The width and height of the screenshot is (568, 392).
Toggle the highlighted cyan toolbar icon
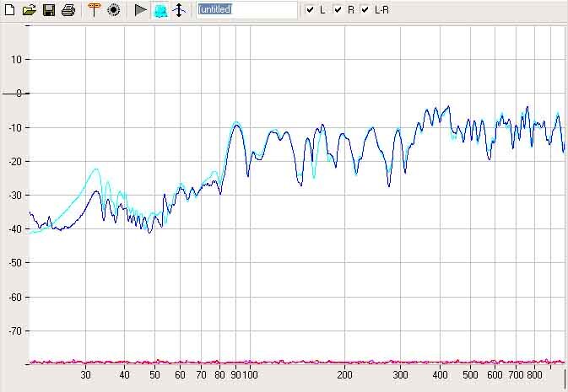click(160, 10)
